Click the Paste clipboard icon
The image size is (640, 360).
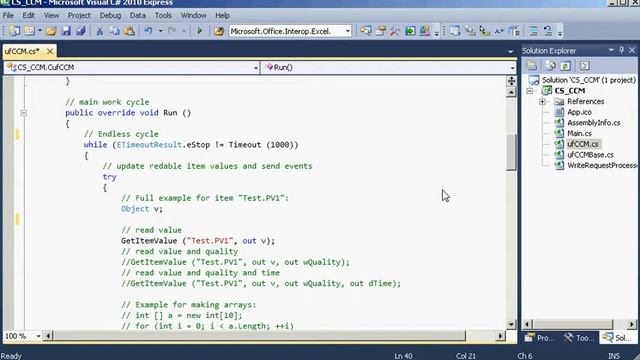(x=129, y=31)
